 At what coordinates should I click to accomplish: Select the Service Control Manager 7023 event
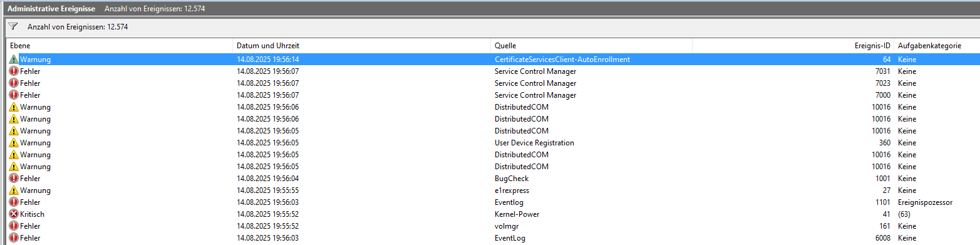click(x=493, y=83)
